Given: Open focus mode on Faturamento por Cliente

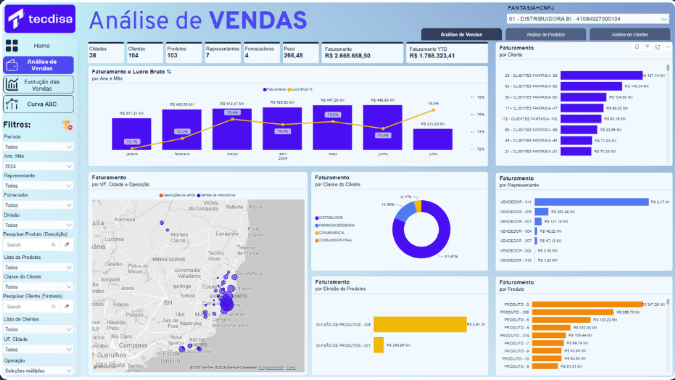Looking at the screenshot, I should click(657, 47).
